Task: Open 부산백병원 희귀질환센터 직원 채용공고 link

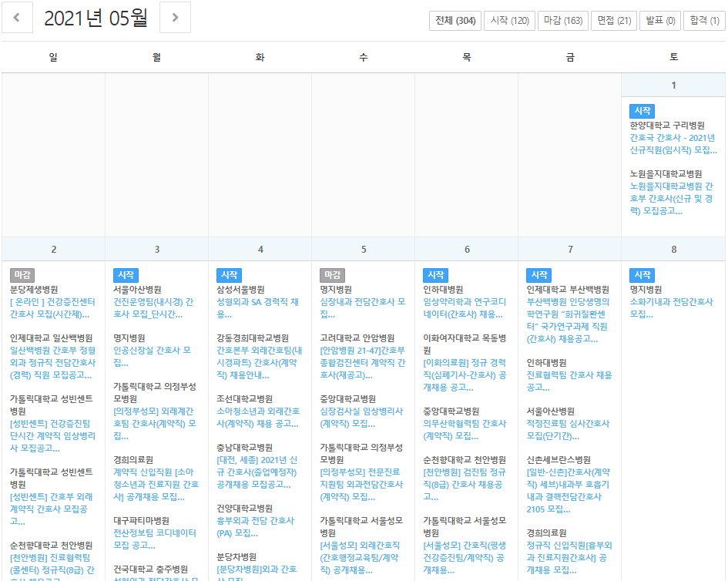Action: 569,321
